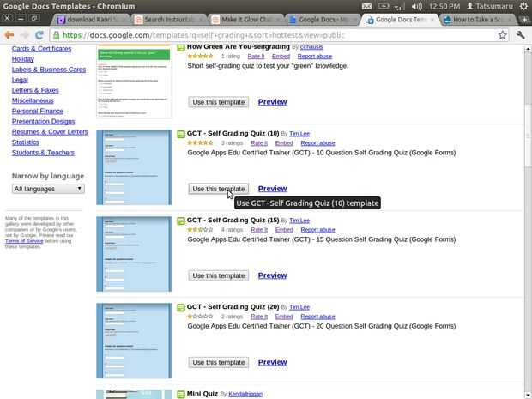Image resolution: width=532 pixels, height=399 pixels.
Task: Open the Cards & Certificates category
Action: pyautogui.click(x=41, y=49)
